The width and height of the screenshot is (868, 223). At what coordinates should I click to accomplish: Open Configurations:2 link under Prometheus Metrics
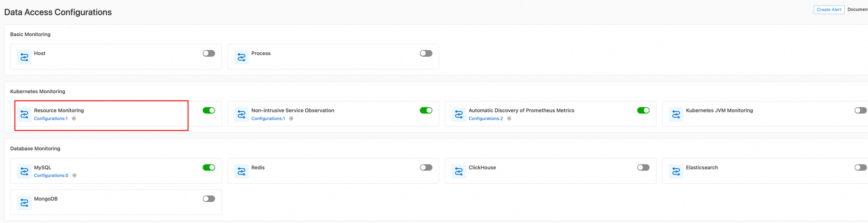pos(485,118)
